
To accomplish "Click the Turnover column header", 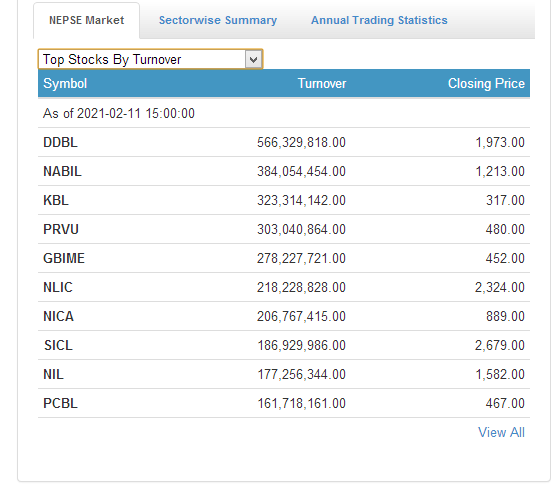I will (x=322, y=84).
